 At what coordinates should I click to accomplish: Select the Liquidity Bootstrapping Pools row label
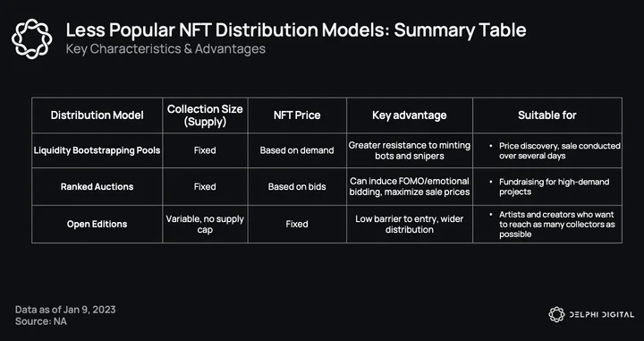97,150
